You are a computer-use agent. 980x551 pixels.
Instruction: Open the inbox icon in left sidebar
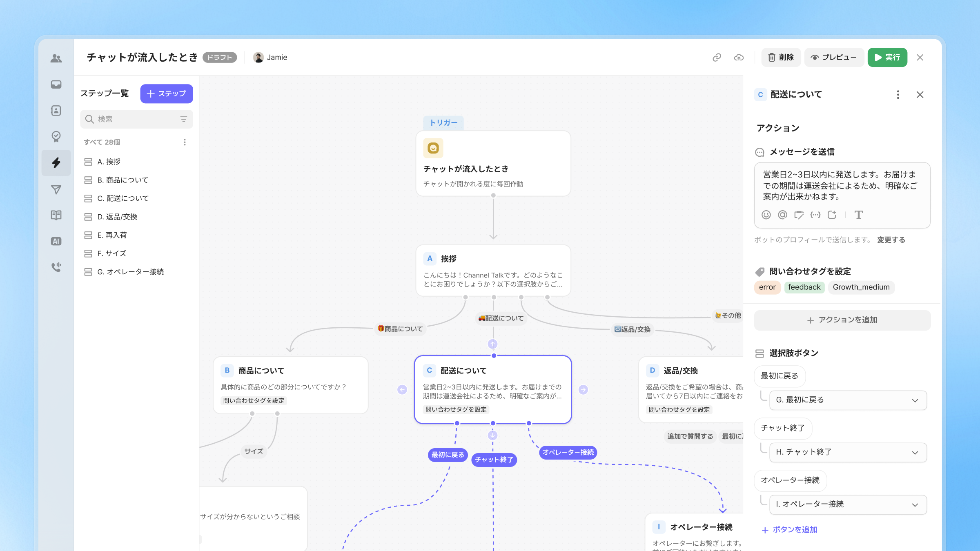(56, 84)
